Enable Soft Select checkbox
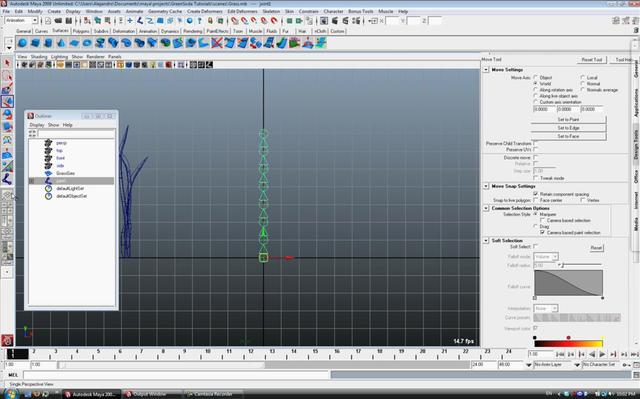The image size is (640, 399). 536,246
